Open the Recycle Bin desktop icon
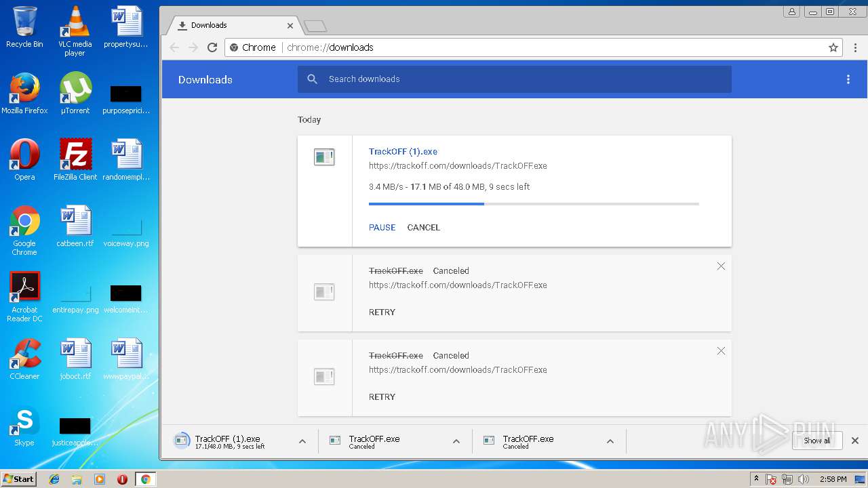The image size is (868, 488). [24, 27]
